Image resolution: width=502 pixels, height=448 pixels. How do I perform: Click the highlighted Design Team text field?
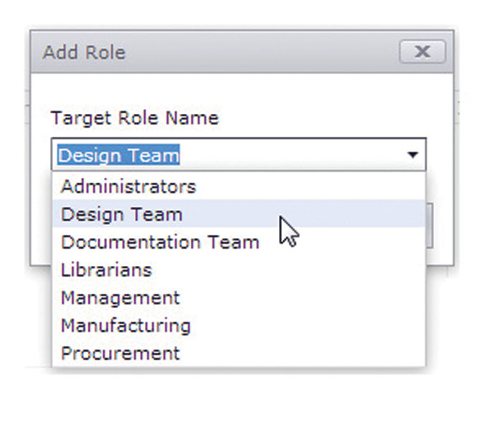tap(119, 155)
